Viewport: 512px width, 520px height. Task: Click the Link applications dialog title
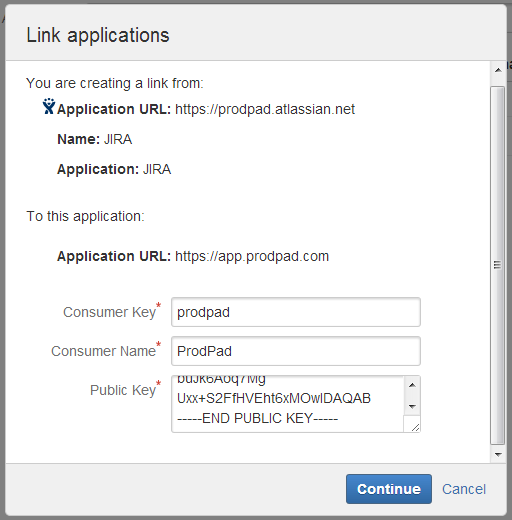pos(98,35)
